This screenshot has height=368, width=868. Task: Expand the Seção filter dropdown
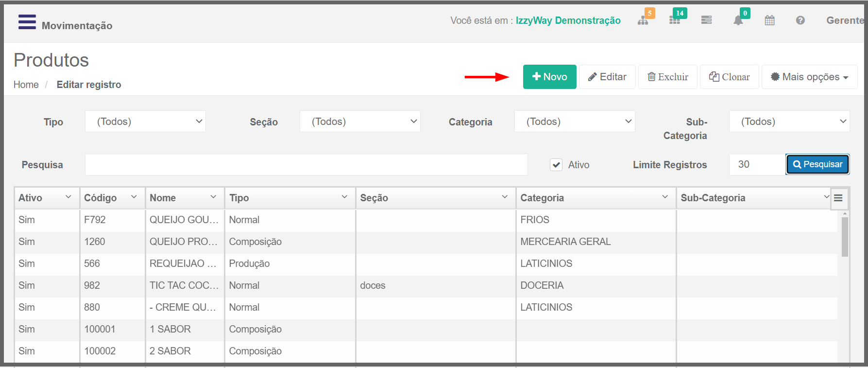point(360,122)
